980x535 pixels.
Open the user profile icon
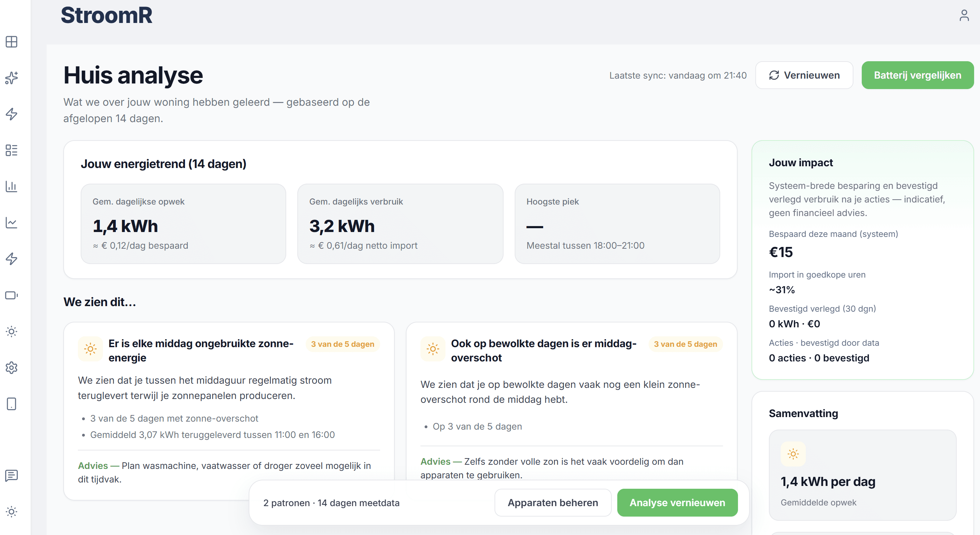964,15
